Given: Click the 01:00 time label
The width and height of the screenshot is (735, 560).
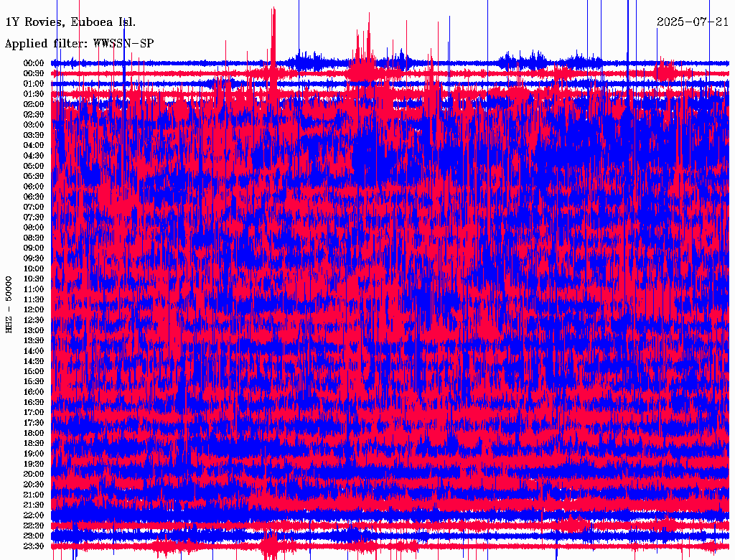Looking at the screenshot, I should (34, 83).
